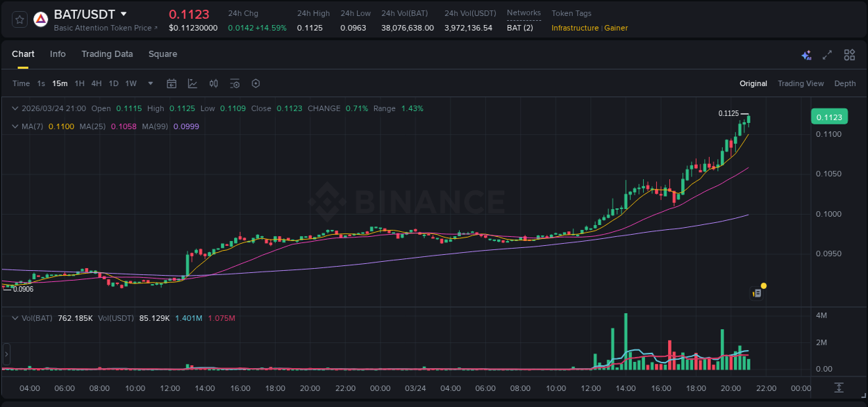The width and height of the screenshot is (868, 407).
Task: Click the 0.1000 price axis label
Action: [x=828, y=214]
